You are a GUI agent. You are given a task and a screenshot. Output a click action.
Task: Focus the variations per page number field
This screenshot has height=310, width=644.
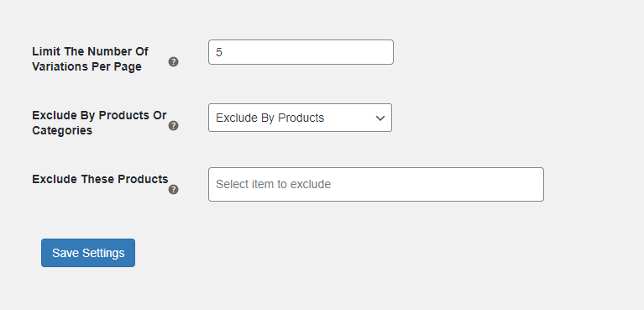tap(301, 52)
